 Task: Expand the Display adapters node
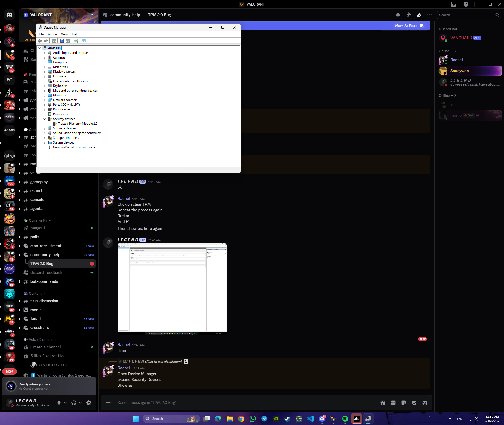point(45,72)
